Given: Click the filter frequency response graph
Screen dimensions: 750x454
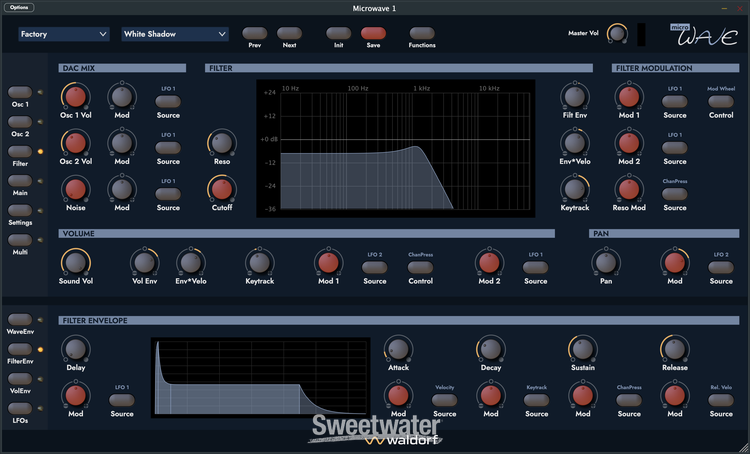Looking at the screenshot, I should (x=396, y=148).
